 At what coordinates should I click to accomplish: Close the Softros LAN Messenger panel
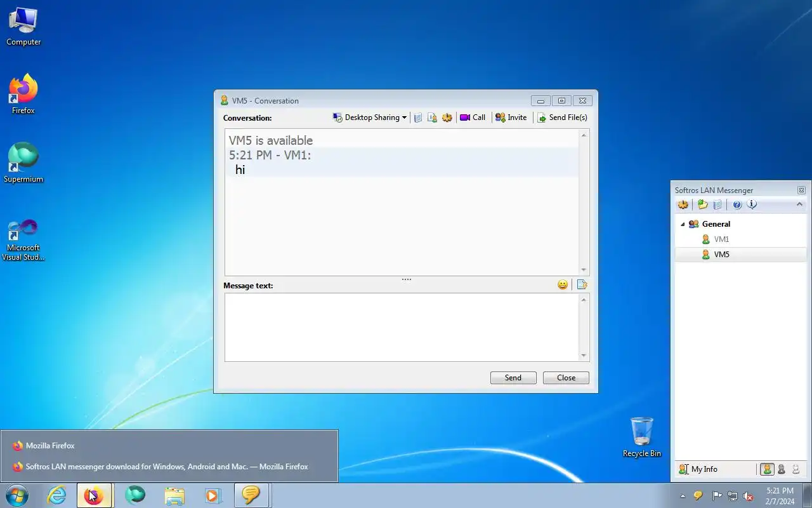tap(801, 190)
